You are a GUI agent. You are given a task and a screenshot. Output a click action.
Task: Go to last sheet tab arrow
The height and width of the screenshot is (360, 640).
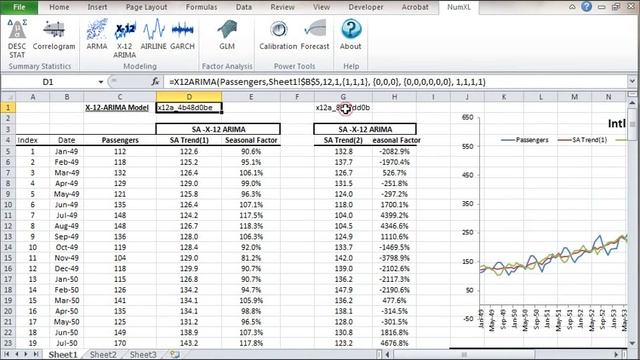click(x=36, y=354)
